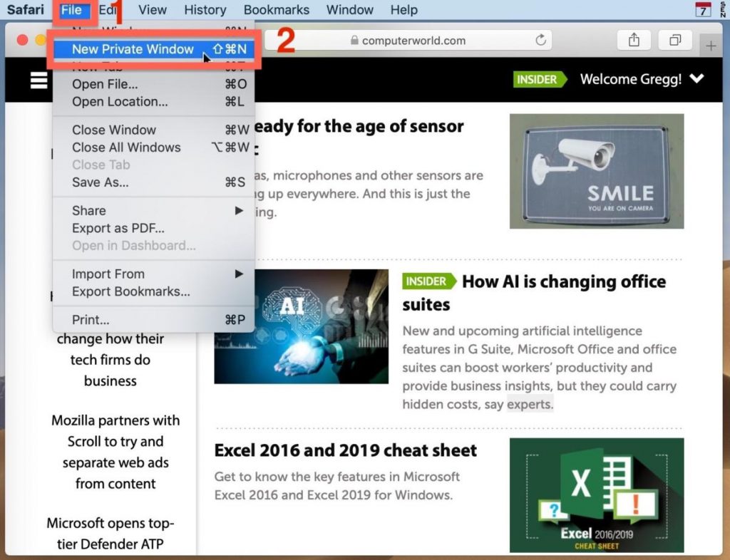Click the green INSIDER badge near Welcome Gregg

tap(540, 80)
